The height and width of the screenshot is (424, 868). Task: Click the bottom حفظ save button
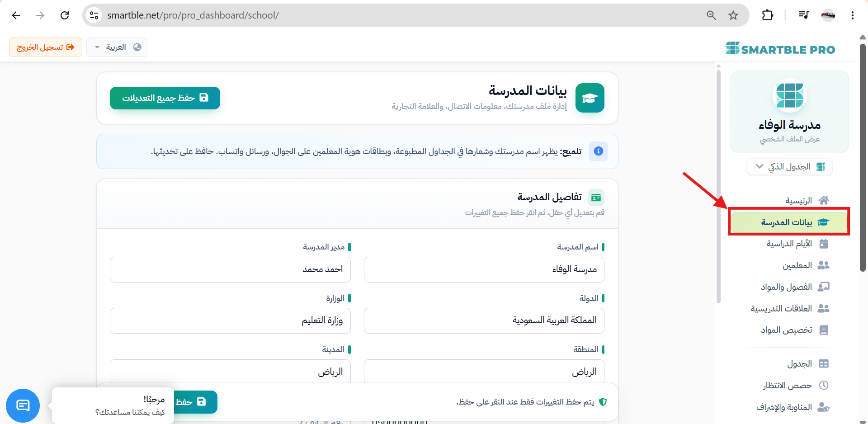pos(195,402)
